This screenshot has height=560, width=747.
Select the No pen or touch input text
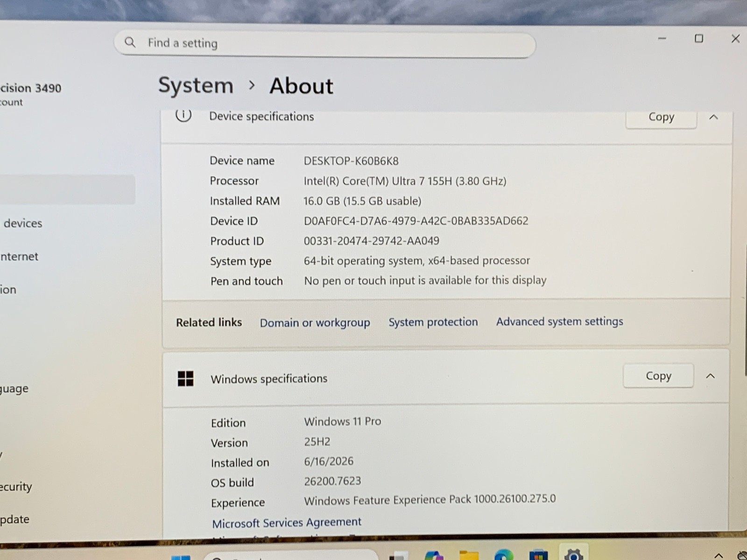425,280
